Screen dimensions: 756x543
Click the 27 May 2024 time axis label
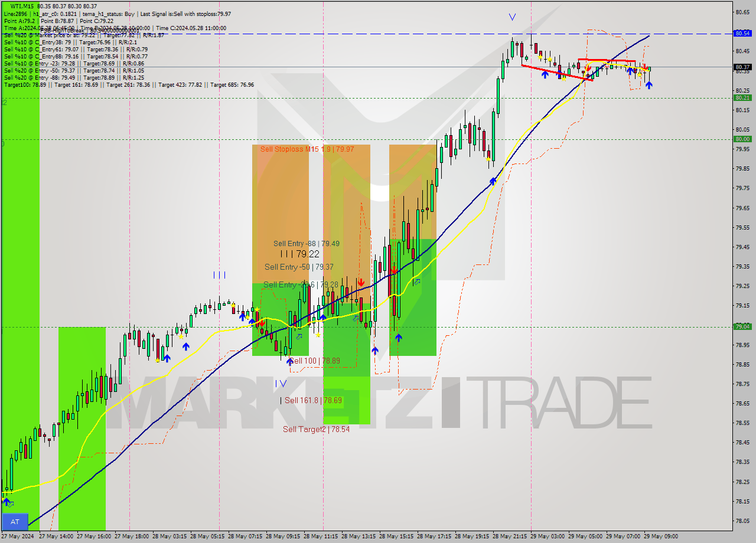(17, 537)
